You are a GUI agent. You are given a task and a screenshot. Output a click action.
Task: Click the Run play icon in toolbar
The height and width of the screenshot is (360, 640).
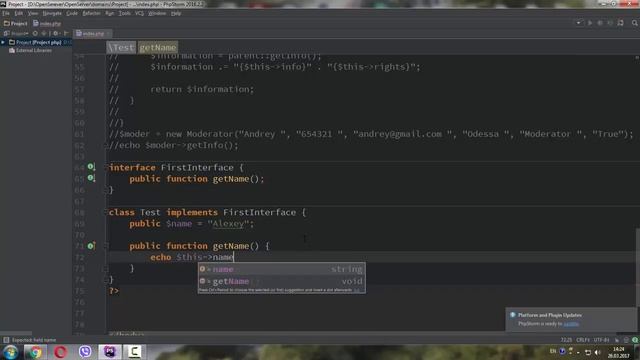coord(590,23)
